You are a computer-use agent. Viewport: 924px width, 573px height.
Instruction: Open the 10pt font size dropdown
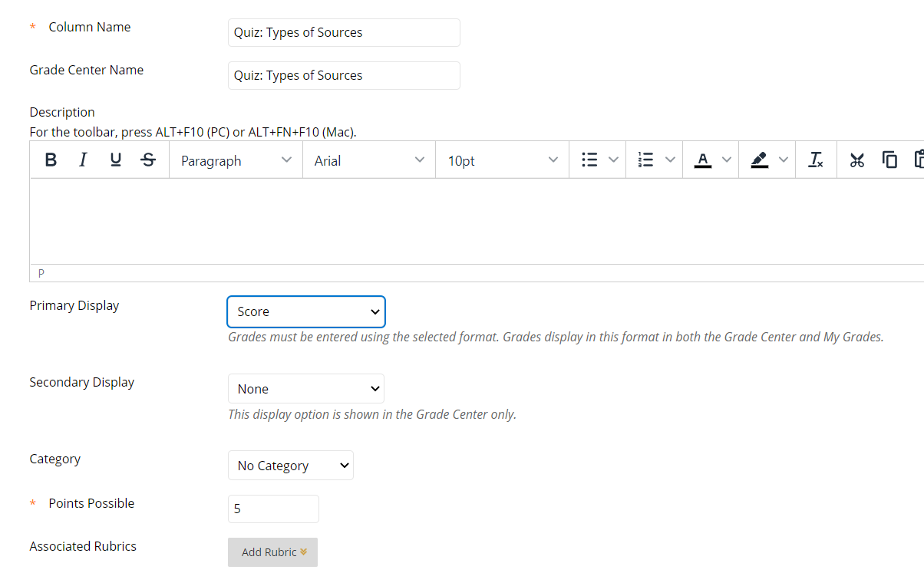point(503,160)
